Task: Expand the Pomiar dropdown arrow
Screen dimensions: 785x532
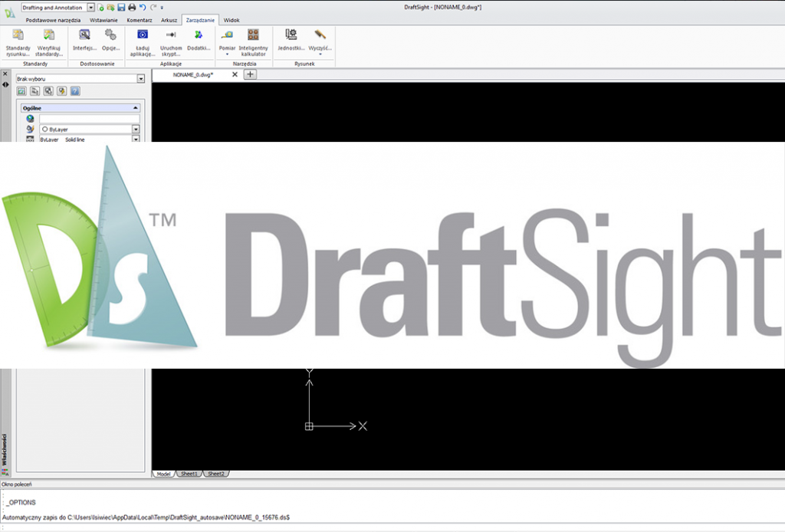Action: [x=227, y=54]
